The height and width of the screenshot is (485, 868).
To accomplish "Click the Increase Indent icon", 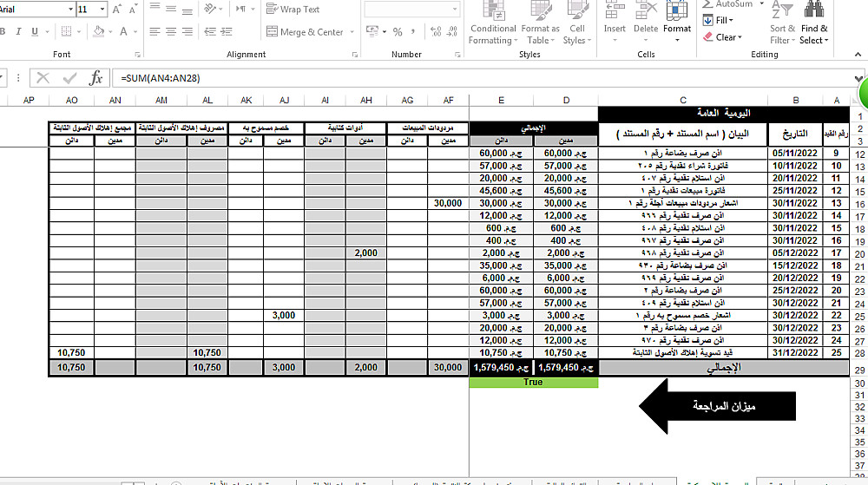I will 226,31.
